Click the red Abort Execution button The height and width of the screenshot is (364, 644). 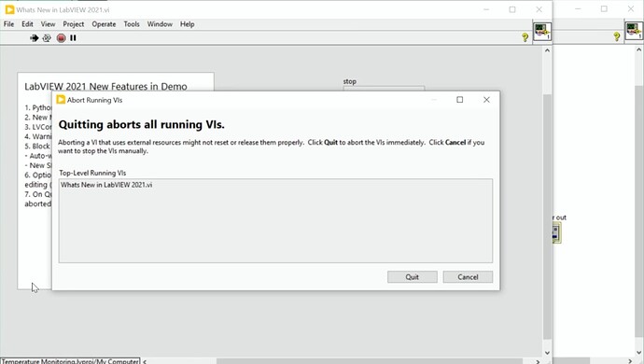62,38
